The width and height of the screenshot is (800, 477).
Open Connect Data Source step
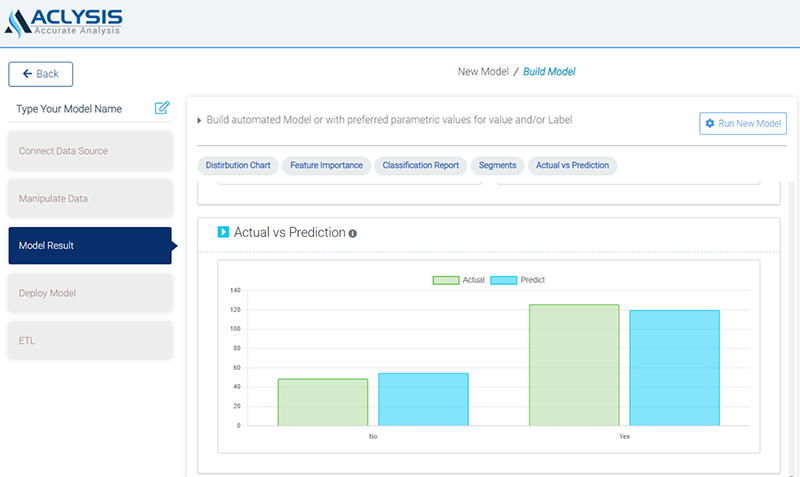(90, 151)
